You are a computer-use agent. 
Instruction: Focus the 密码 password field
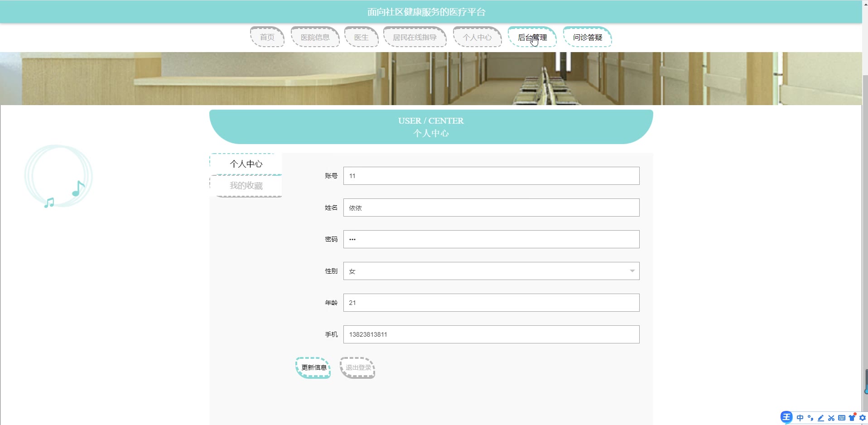tap(492, 239)
